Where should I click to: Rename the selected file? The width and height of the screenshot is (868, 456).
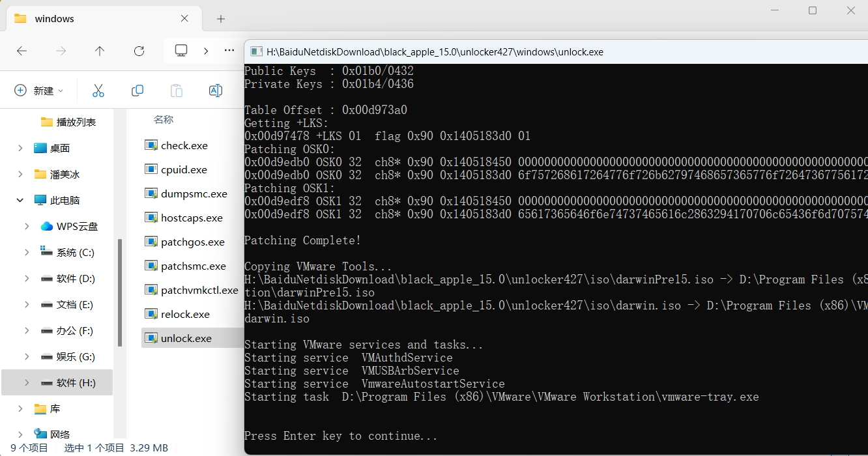click(x=216, y=91)
